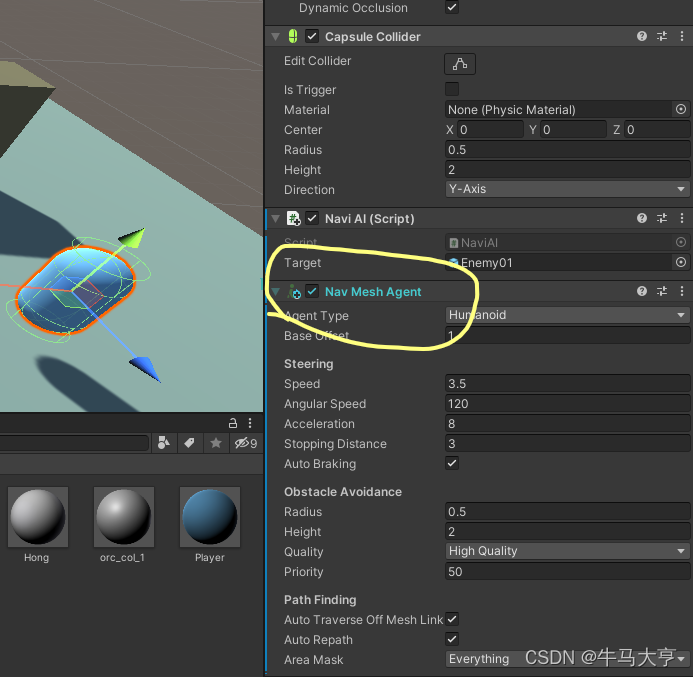Pick Physic Material with object picker
Viewport: 693px width, 677px height.
point(681,109)
